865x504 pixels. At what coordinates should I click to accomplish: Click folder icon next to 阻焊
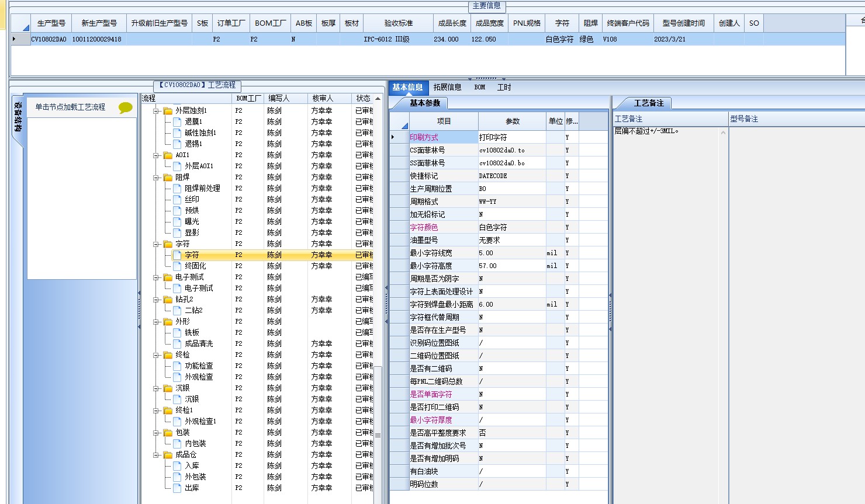(x=168, y=177)
